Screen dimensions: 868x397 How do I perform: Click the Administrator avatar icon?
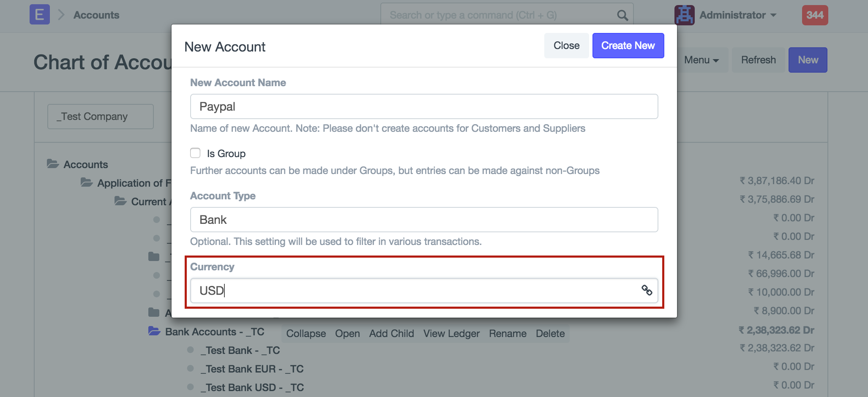coord(684,15)
